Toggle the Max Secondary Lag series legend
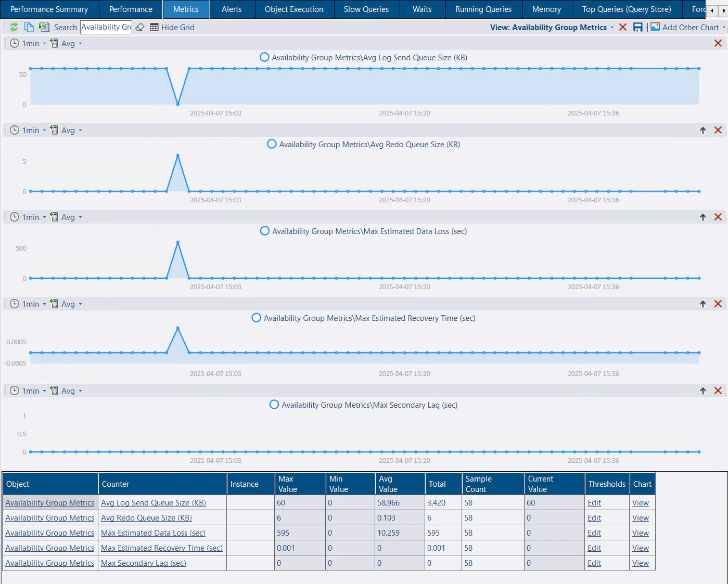 tap(274, 405)
